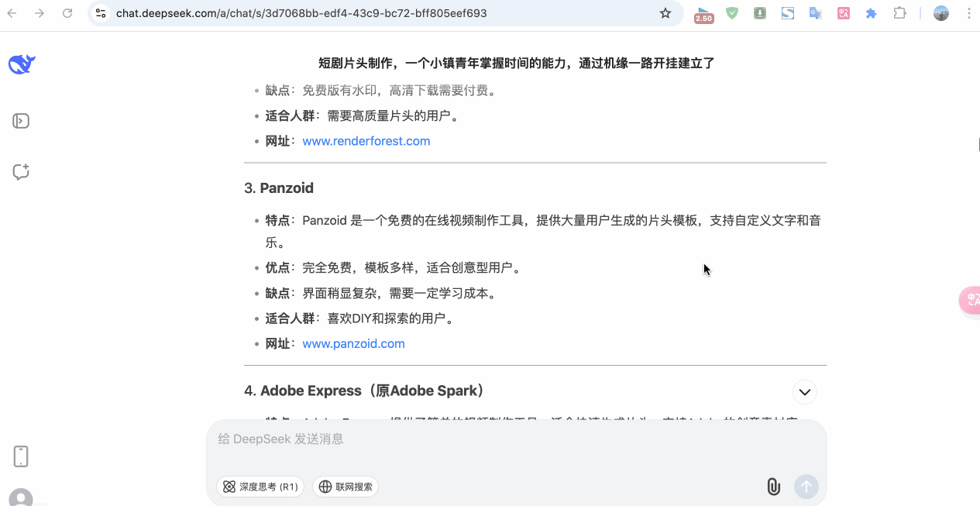This screenshot has width=980, height=506.
Task: Click the DeepSeek whale logo
Action: tap(22, 64)
